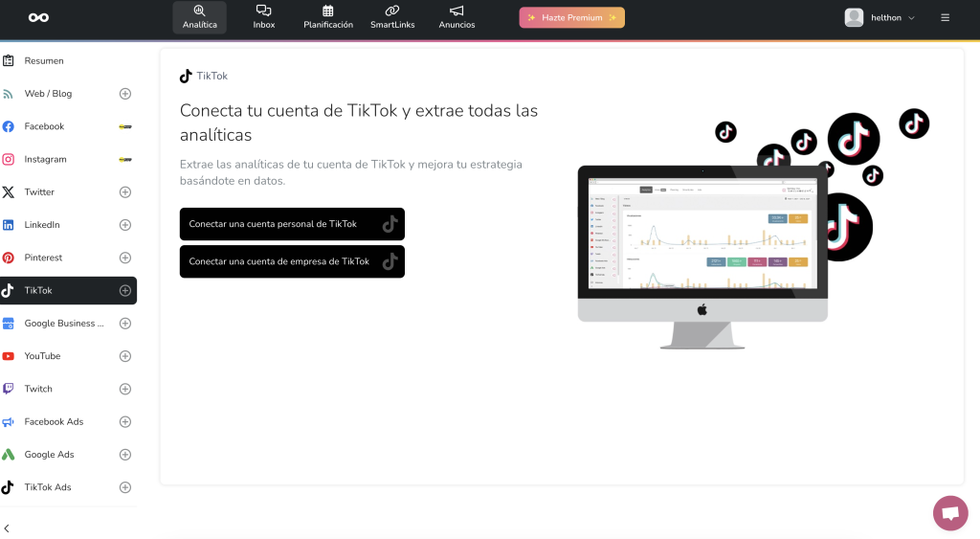Select the Twitch label in sidebar

click(x=38, y=389)
